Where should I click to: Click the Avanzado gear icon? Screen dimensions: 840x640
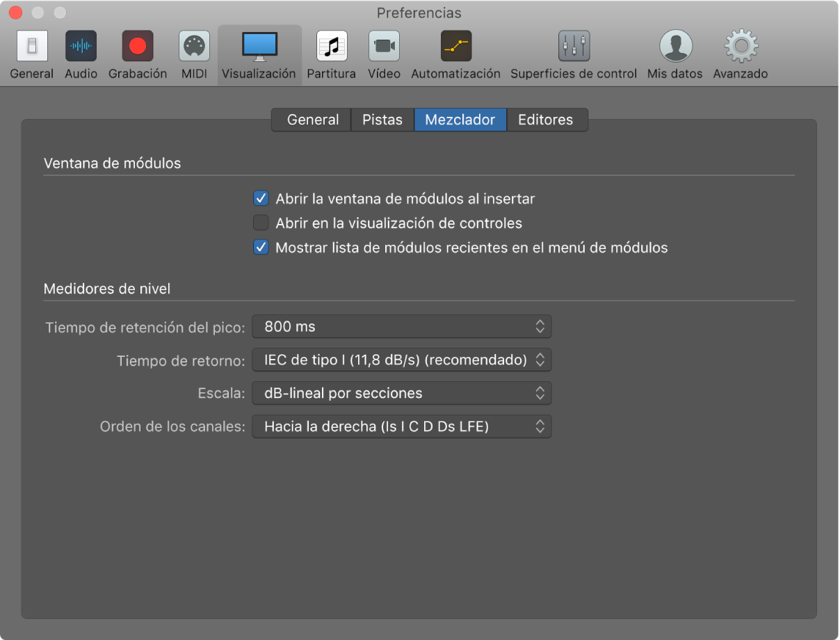[741, 47]
